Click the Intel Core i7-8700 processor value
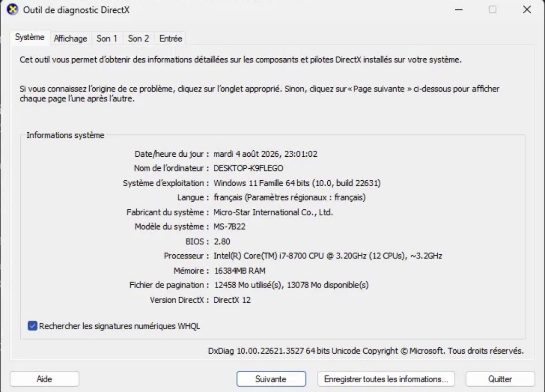 coord(328,256)
